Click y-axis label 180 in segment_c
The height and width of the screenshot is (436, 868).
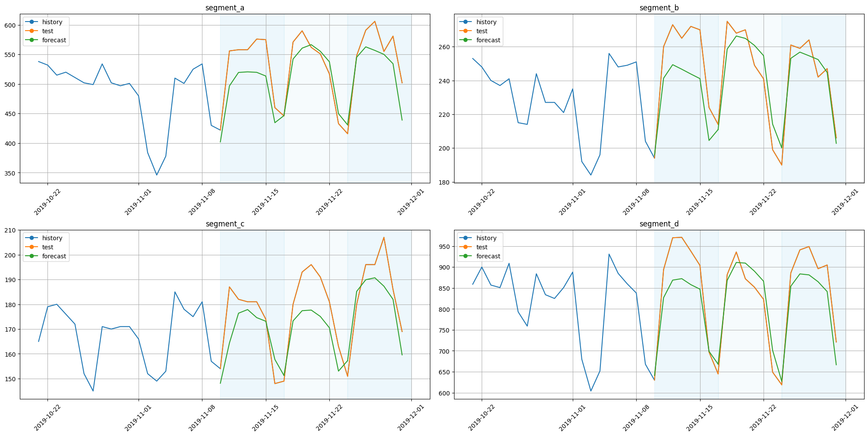point(11,305)
